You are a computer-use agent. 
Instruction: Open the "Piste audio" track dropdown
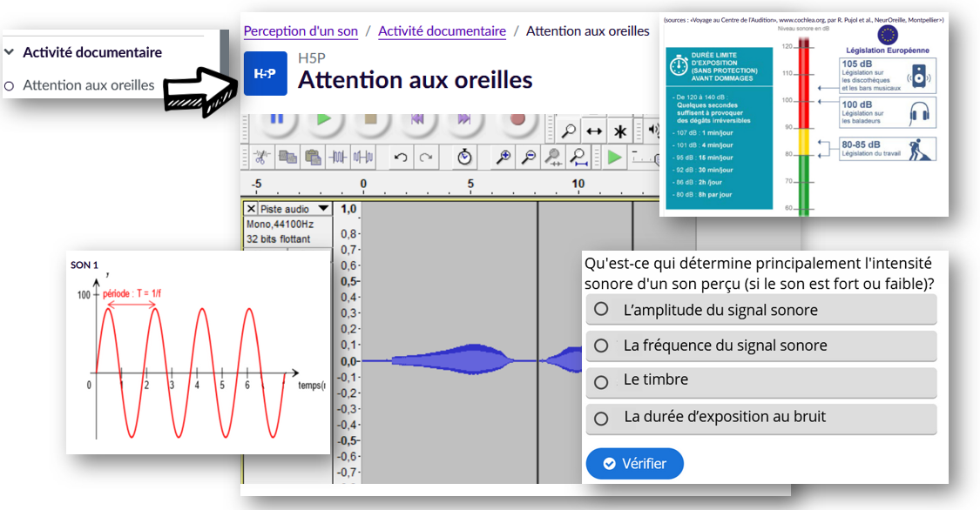323,209
